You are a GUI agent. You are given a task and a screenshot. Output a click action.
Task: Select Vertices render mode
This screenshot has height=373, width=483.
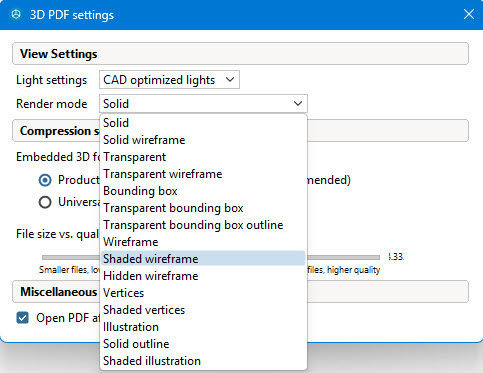coord(203,293)
